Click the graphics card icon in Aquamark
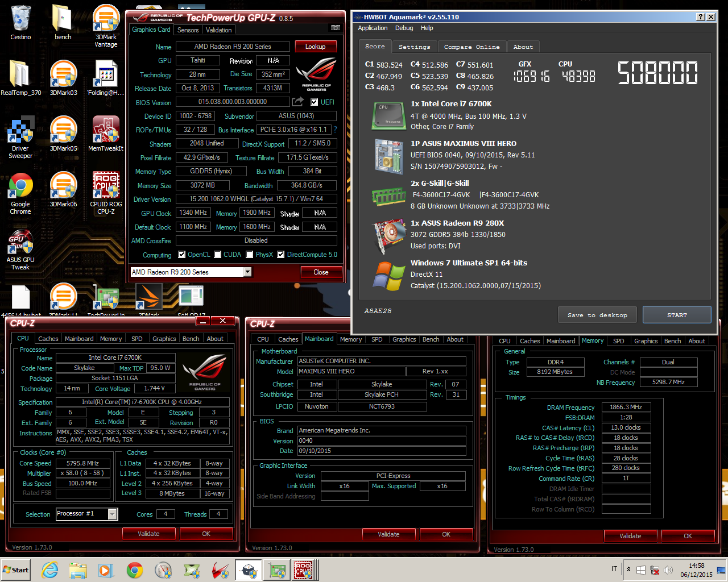 click(388, 236)
